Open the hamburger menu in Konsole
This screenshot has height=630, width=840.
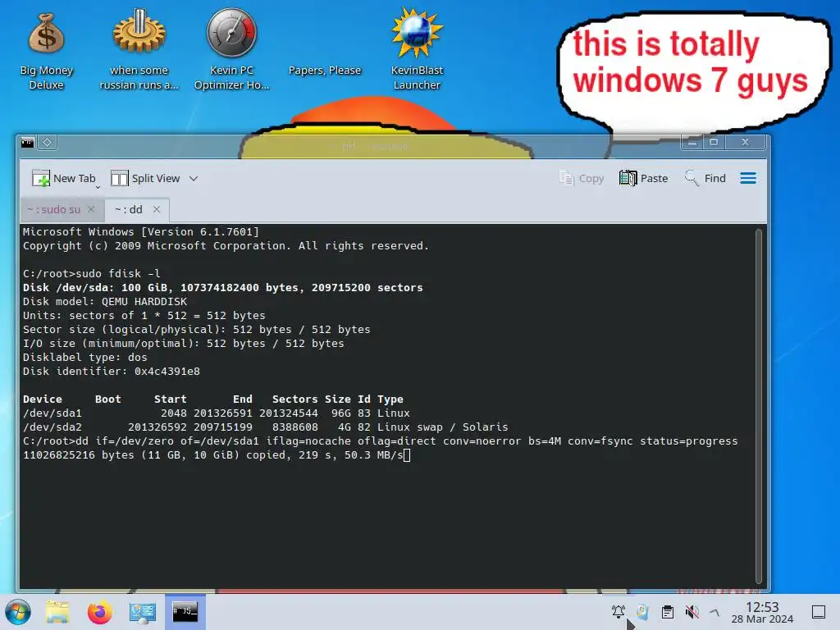748,178
